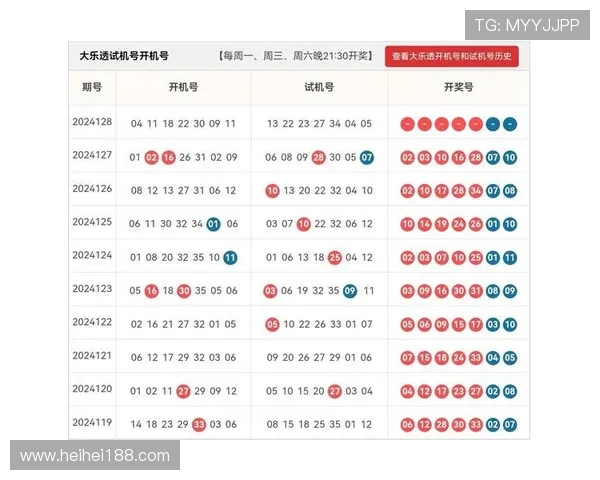Select period number 2024121
600x480 pixels.
(x=92, y=356)
